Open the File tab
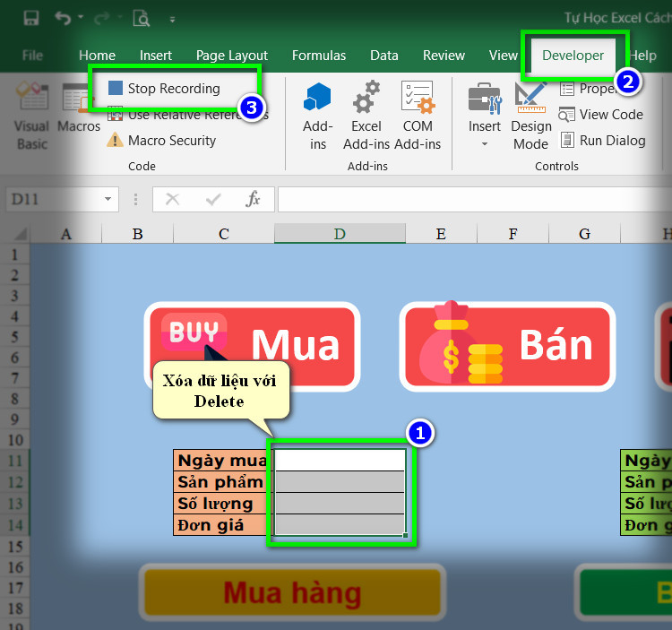This screenshot has height=630, width=672. (32, 56)
